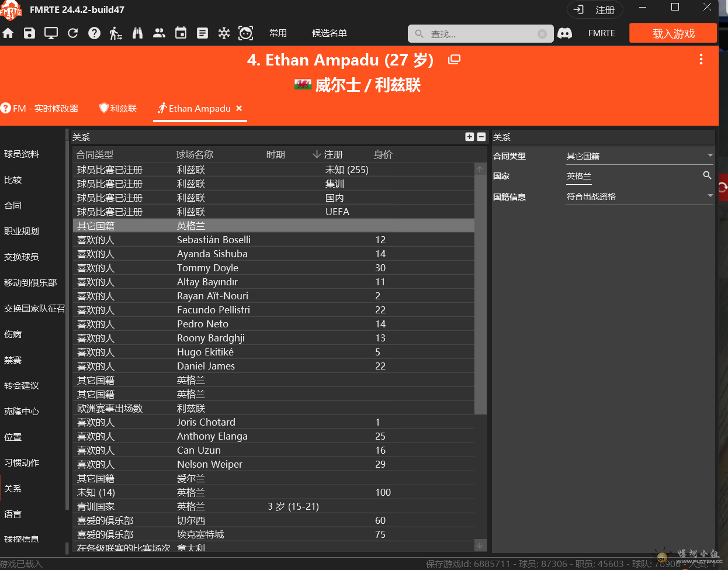Click the FMRTE logo in title bar
This screenshot has width=728, height=570.
coord(11,10)
